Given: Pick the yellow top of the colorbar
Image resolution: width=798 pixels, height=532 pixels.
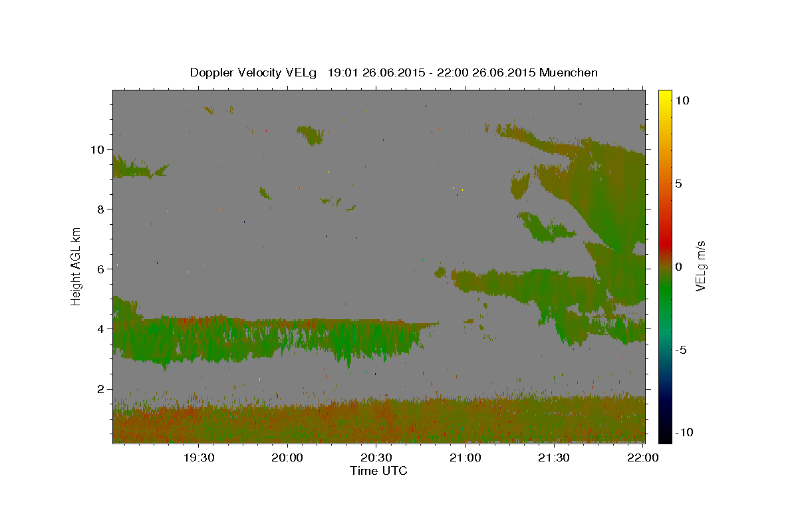Looking at the screenshot, I should (665, 96).
